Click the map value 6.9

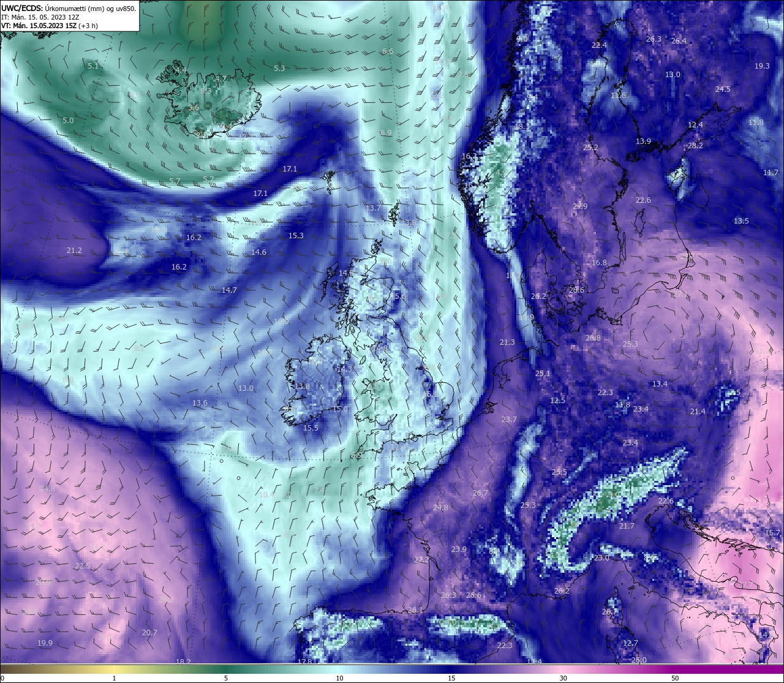[x=385, y=133]
